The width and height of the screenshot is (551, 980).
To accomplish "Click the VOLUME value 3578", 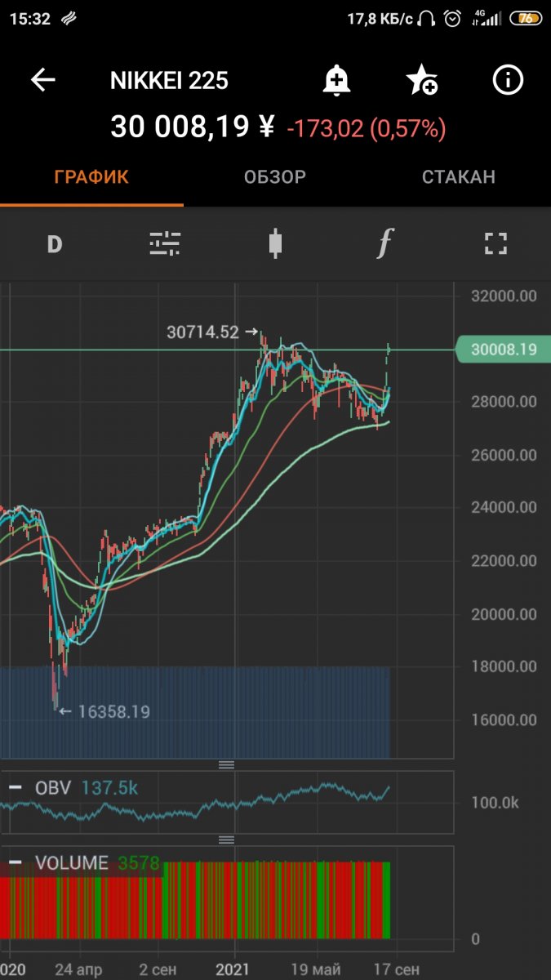I will (138, 863).
